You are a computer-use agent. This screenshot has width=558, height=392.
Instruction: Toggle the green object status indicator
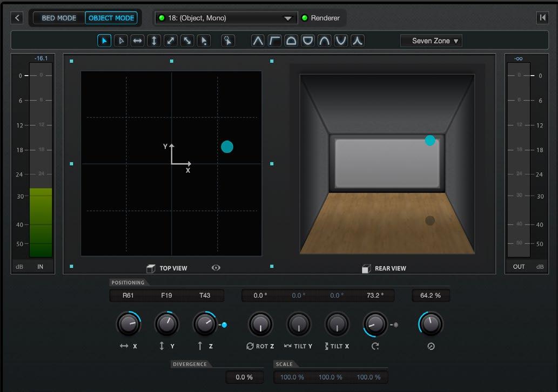(162, 18)
